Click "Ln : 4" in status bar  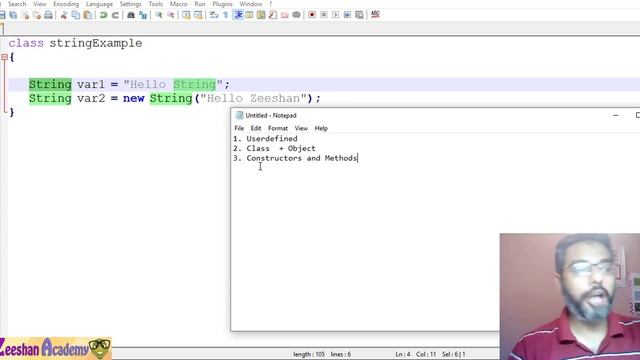point(402,354)
